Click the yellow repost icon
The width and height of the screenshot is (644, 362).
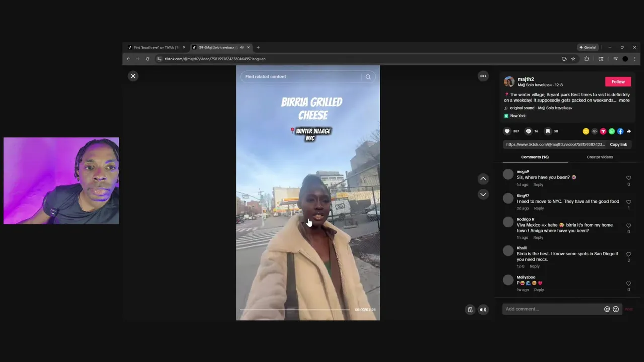[586, 131]
